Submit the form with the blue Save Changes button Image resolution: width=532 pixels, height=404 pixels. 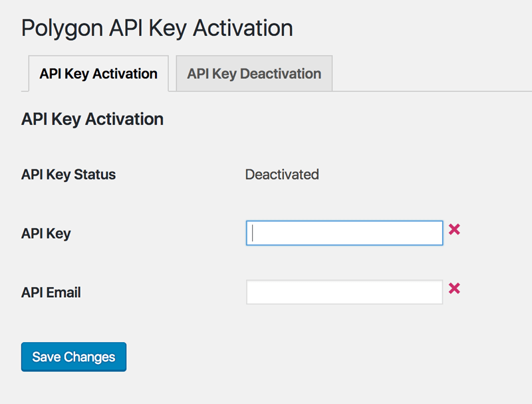(74, 357)
